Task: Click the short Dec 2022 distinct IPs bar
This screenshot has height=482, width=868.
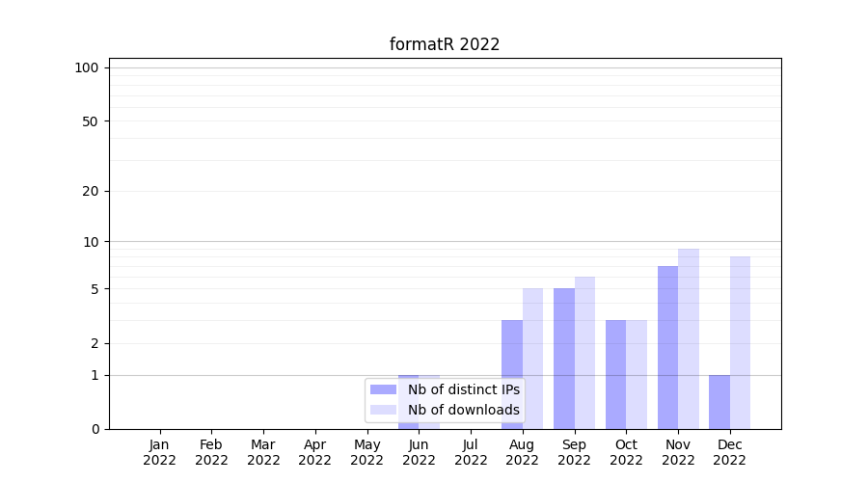Action: pyautogui.click(x=719, y=402)
